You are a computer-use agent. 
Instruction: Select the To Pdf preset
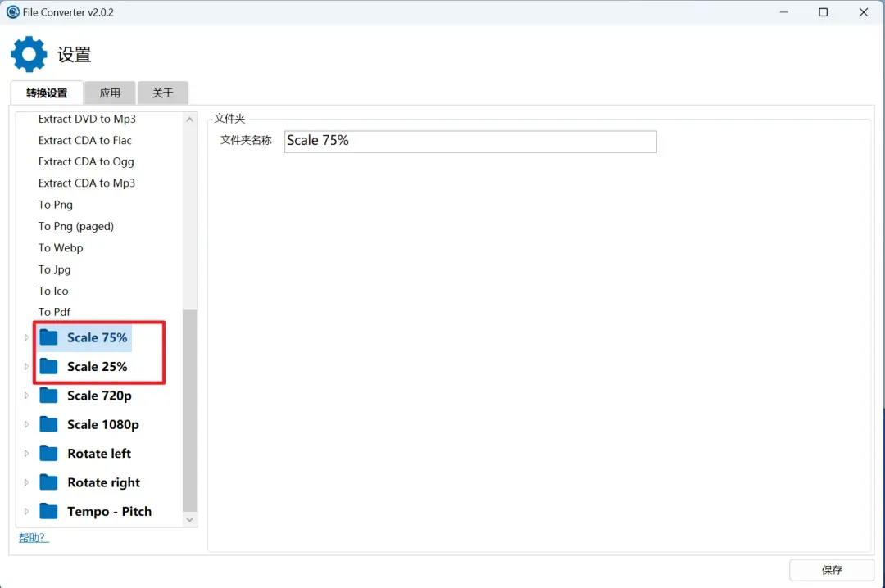coord(54,312)
